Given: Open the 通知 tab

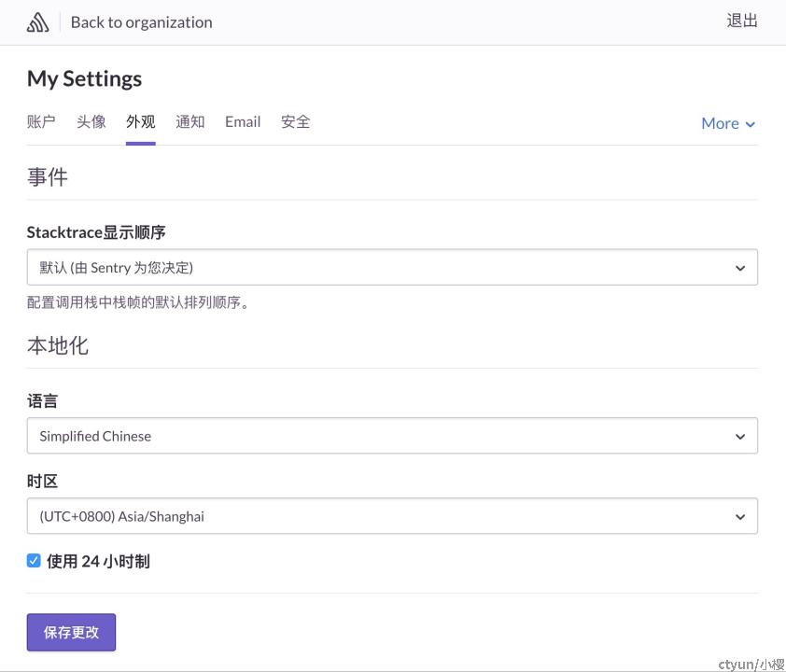Looking at the screenshot, I should (x=190, y=121).
